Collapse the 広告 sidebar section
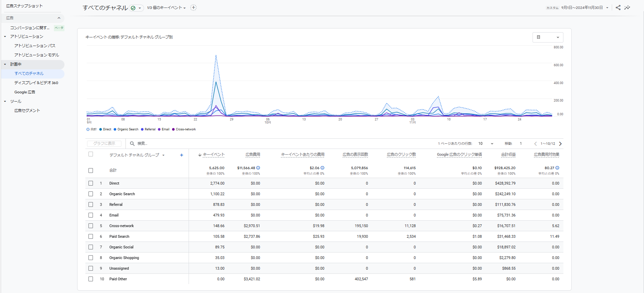The width and height of the screenshot is (644, 293). coord(59,18)
